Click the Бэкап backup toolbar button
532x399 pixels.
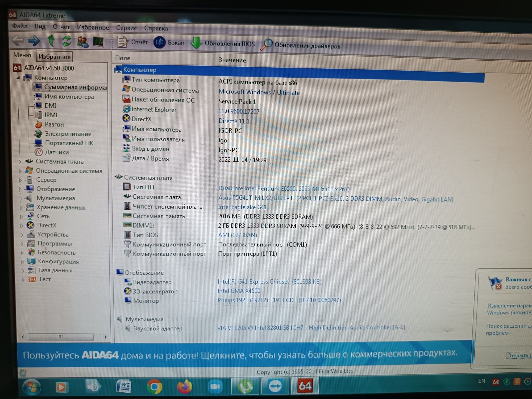coord(169,43)
